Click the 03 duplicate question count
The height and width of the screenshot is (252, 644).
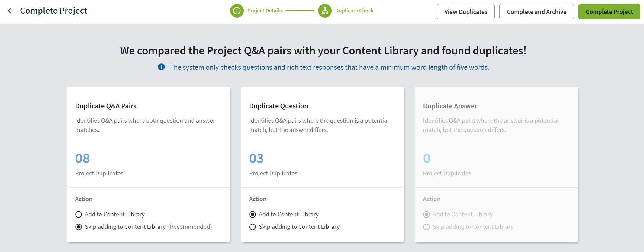point(256,158)
